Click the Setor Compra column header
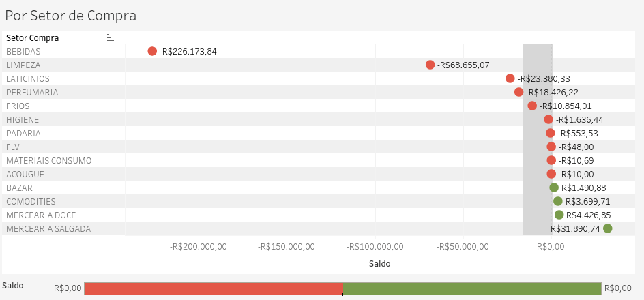The height and width of the screenshot is (300, 644). click(33, 38)
